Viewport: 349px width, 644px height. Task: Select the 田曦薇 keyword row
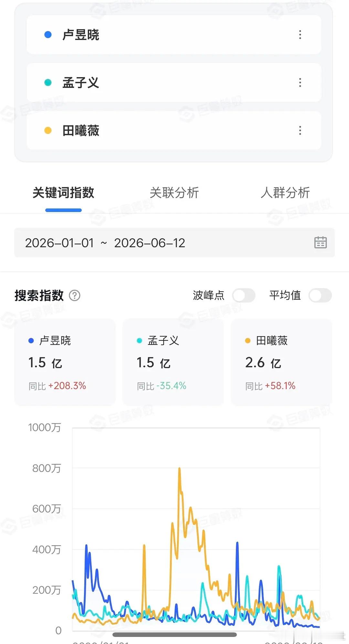pos(174,130)
